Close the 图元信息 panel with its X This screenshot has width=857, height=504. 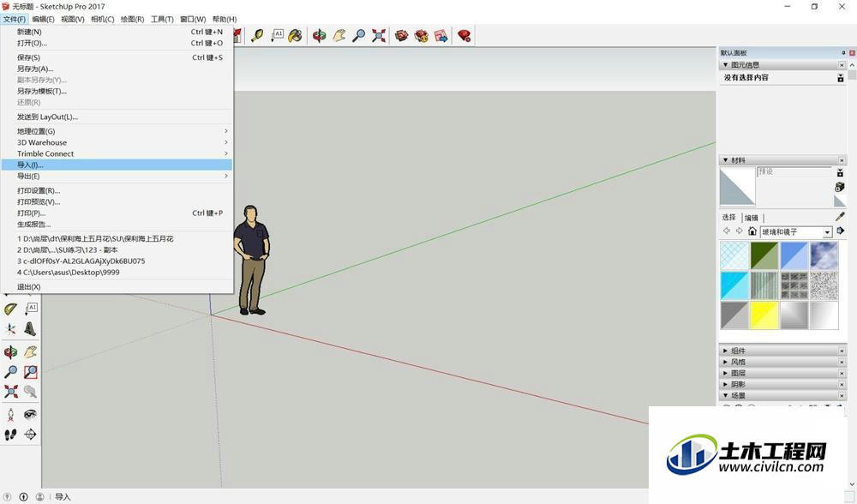click(842, 65)
